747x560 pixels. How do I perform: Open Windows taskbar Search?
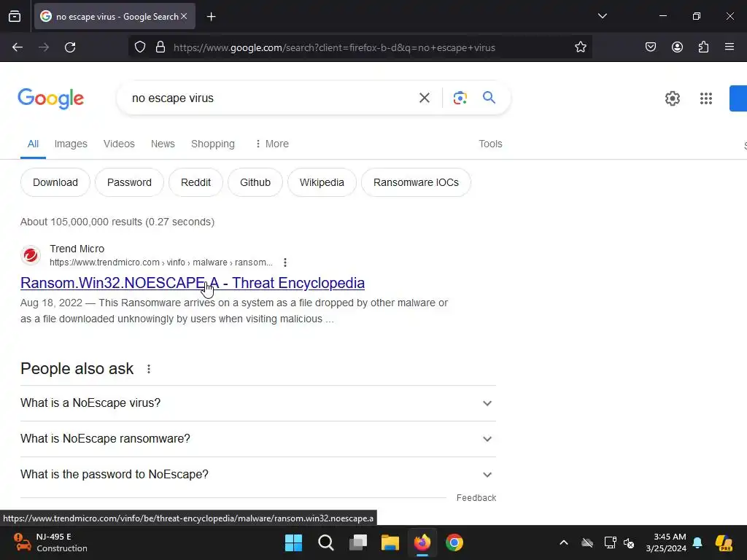[326, 542]
